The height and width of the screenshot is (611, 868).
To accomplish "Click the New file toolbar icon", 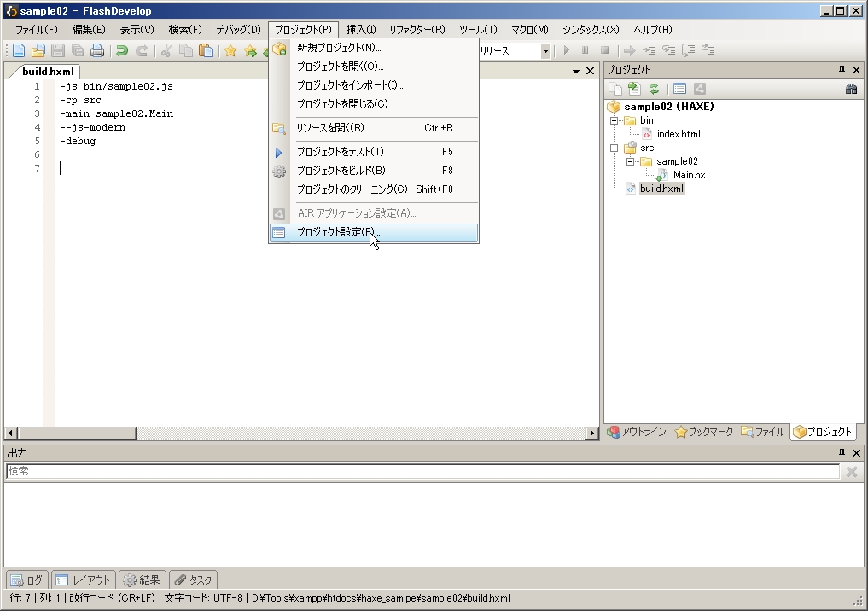I will (18, 51).
